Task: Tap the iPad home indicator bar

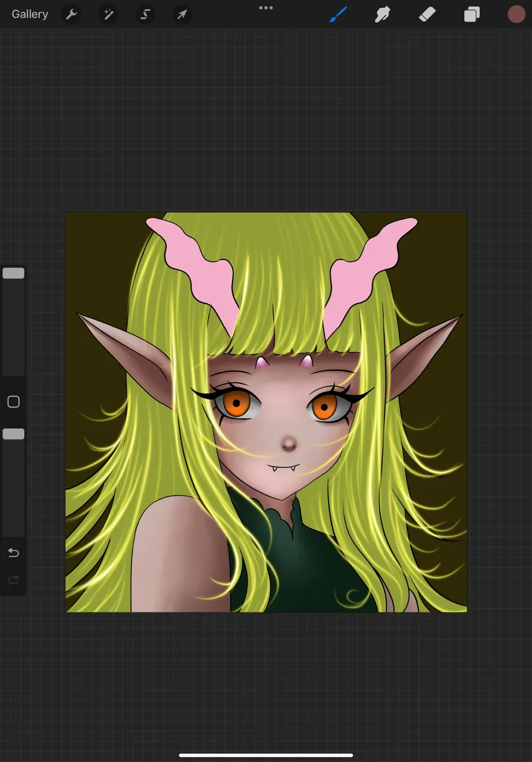Action: tap(266, 755)
